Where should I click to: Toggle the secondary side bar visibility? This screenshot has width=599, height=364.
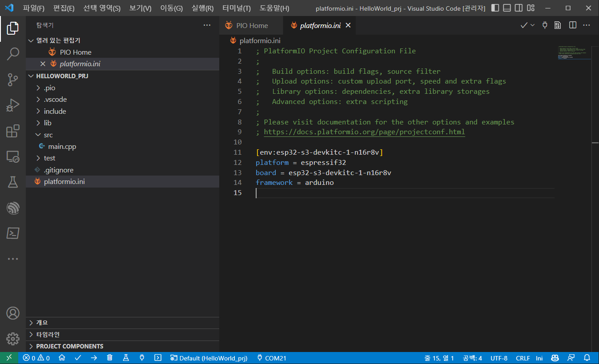(x=519, y=8)
